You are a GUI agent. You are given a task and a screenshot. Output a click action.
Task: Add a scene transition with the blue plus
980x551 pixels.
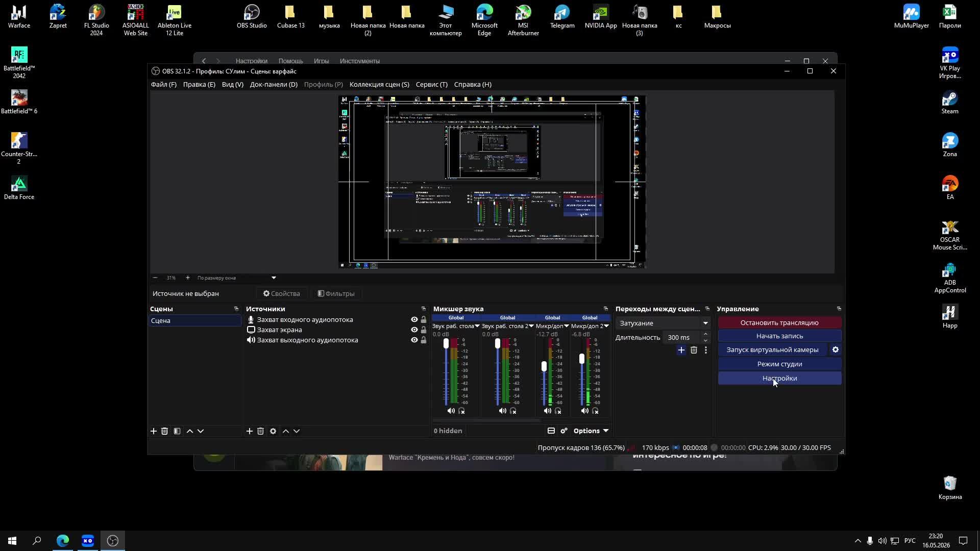(681, 350)
